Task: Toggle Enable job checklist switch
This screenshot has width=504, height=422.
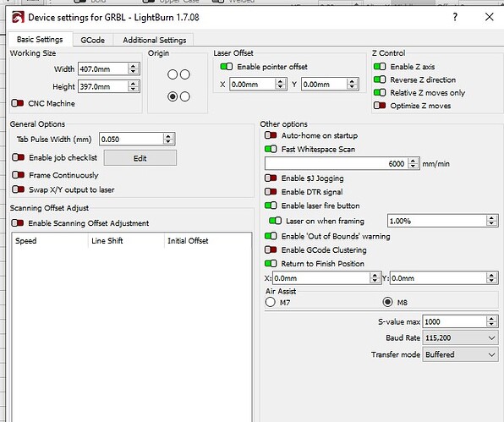Action: pos(19,157)
